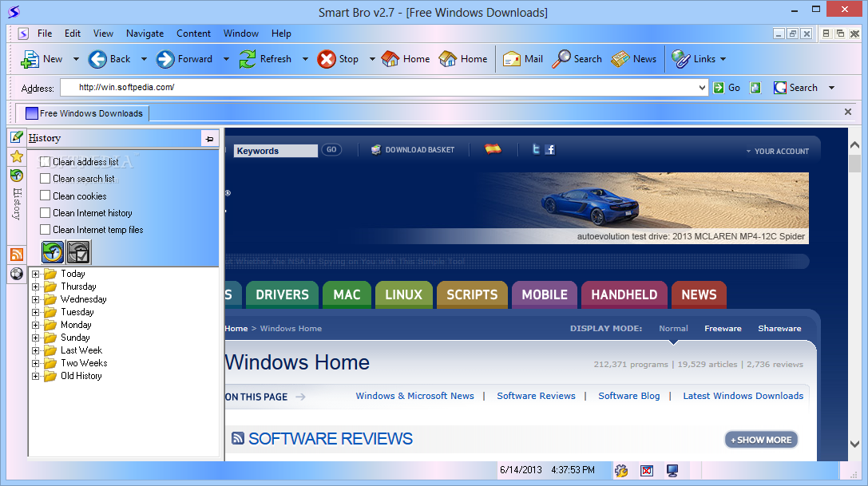Click the monitor icon in the status bar
Viewport: 868px width, 486px height.
[672, 471]
